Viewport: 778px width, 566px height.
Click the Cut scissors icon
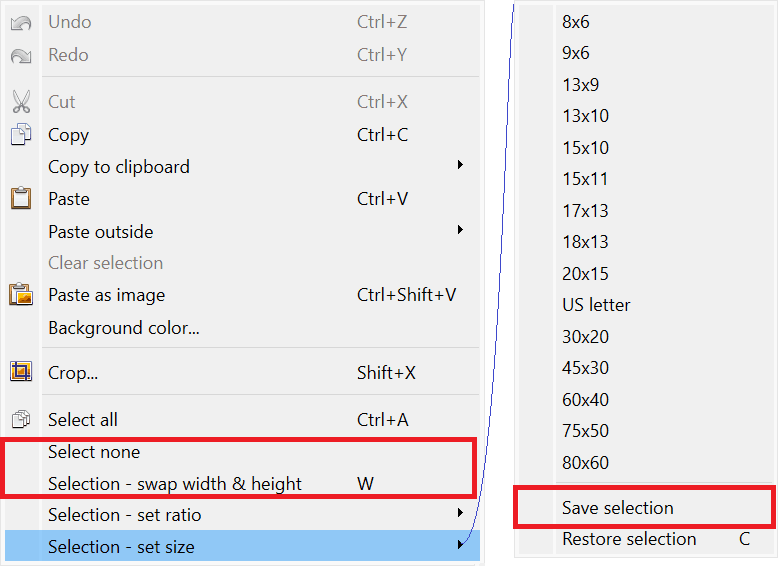pyautogui.click(x=21, y=102)
